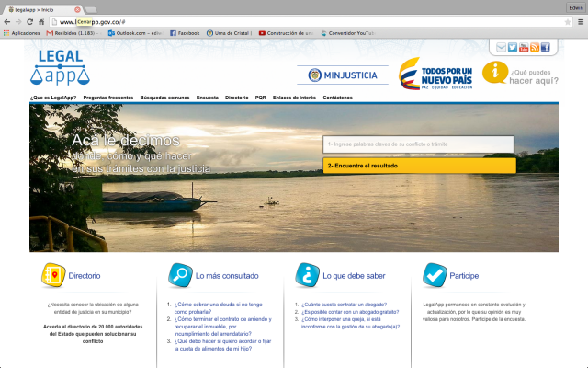Image resolution: width=588 pixels, height=368 pixels.
Task: Open the Twitter social icon
Action: coord(513,47)
